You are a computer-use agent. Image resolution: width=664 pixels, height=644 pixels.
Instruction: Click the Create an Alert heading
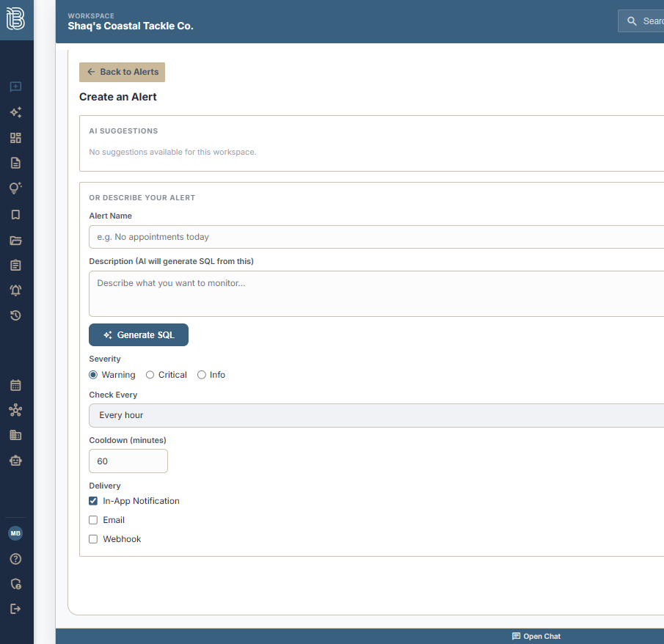(x=117, y=97)
